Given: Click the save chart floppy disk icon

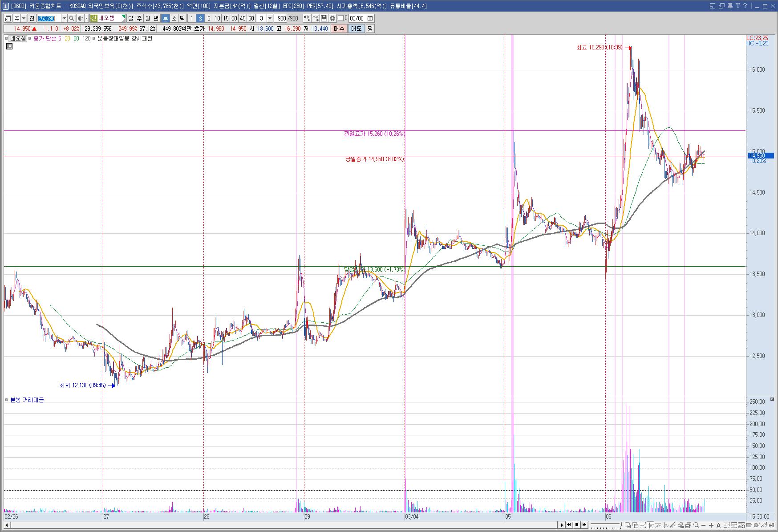Looking at the screenshot, I should pos(324,18).
